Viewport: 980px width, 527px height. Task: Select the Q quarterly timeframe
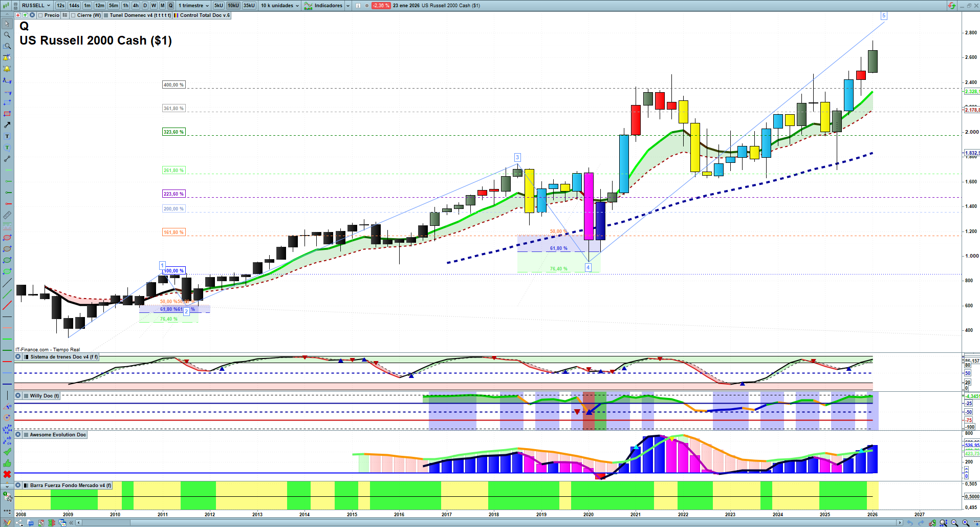click(171, 6)
